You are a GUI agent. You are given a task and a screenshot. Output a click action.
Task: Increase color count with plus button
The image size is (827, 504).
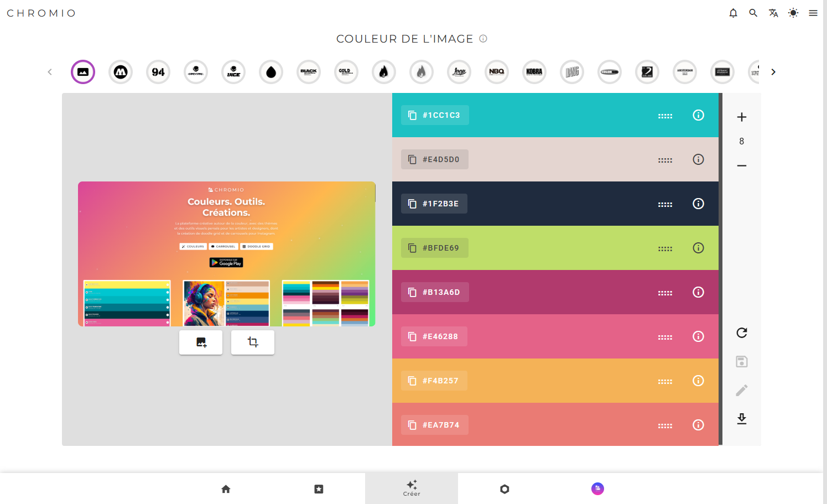click(x=742, y=117)
